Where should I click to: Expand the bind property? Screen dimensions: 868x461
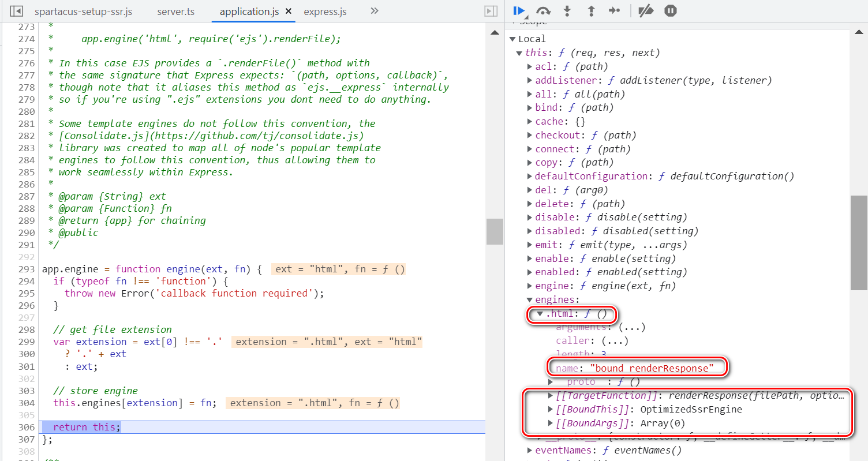[x=529, y=107]
